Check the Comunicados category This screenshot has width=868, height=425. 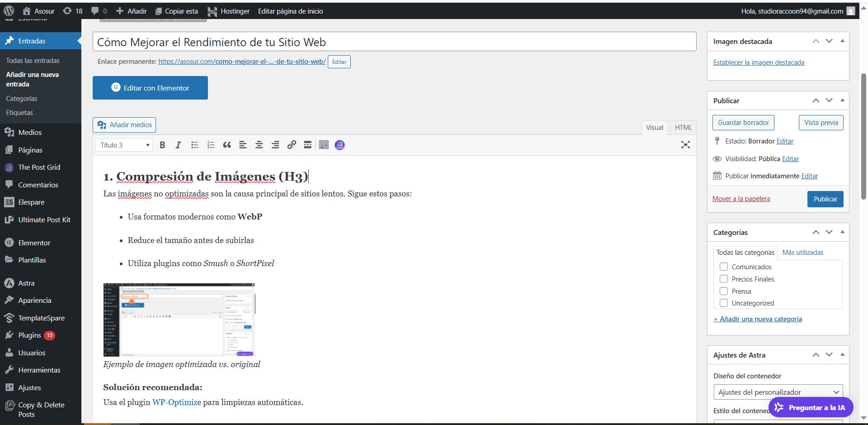(x=724, y=267)
